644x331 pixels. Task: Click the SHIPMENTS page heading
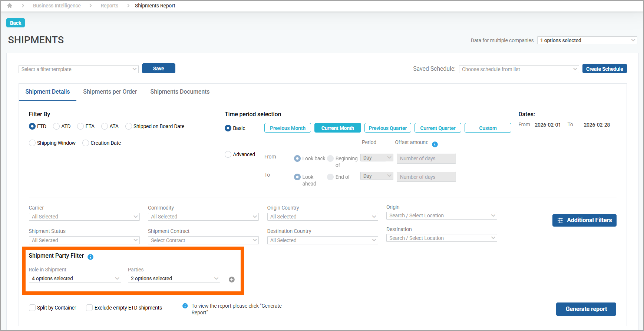click(x=36, y=40)
